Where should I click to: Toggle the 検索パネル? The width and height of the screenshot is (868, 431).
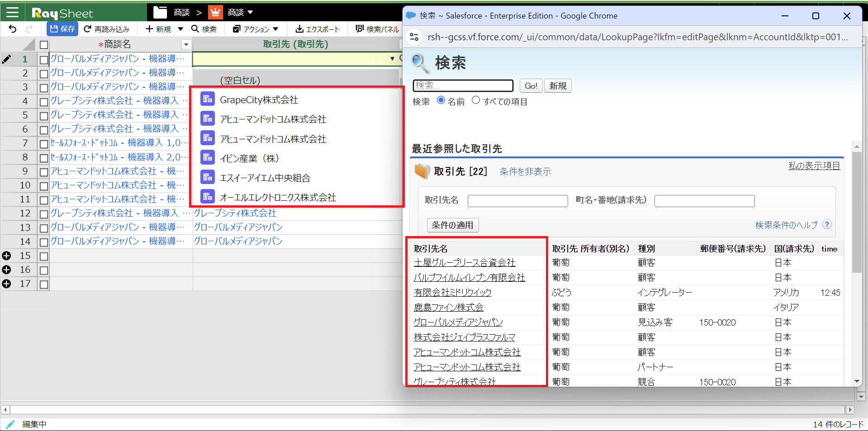point(377,29)
